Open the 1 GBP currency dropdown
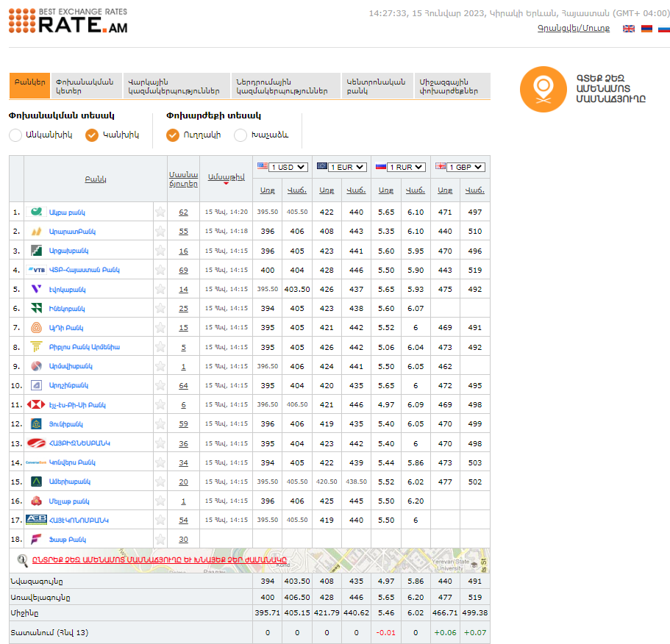This screenshot has height=644, width=670. pyautogui.click(x=466, y=167)
